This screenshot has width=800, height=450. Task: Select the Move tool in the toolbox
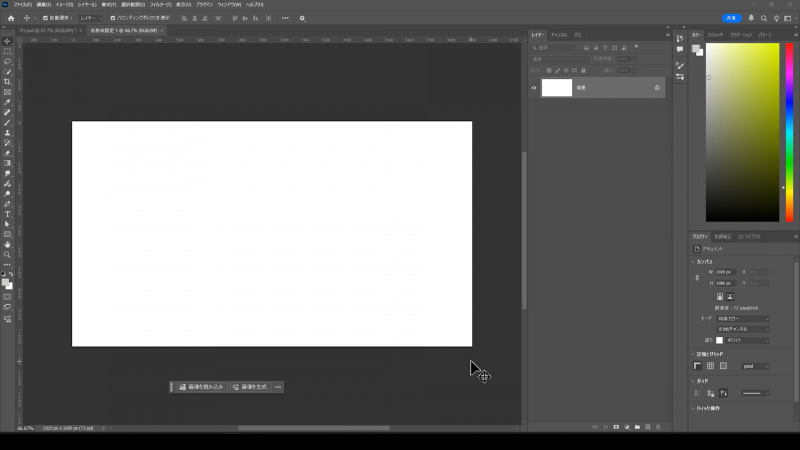(x=7, y=41)
